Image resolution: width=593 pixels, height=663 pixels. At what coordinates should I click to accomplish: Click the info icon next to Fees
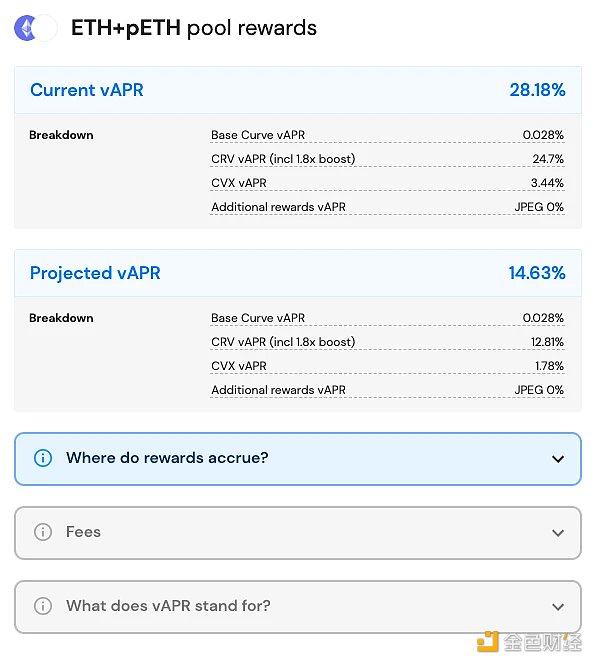point(43,532)
